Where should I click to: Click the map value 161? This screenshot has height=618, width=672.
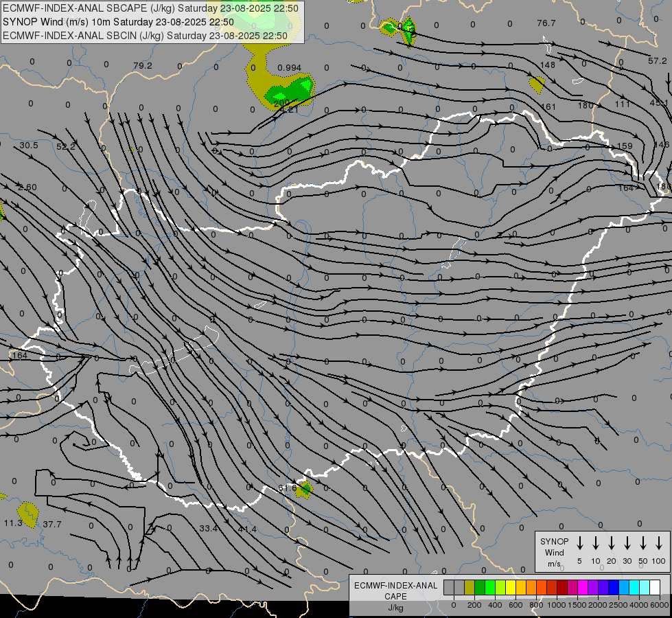point(548,107)
